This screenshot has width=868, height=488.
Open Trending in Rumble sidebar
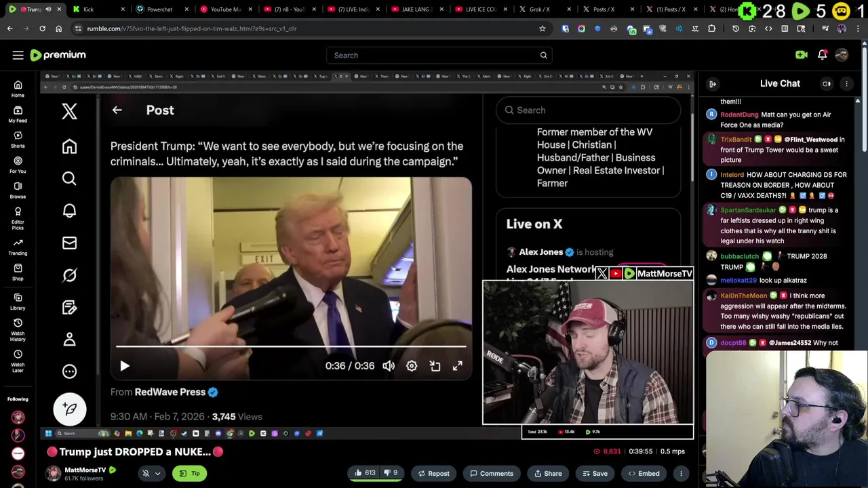point(18,247)
